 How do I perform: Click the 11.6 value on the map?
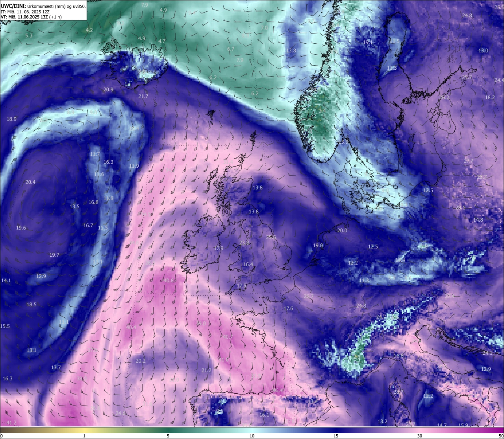[99, 174]
